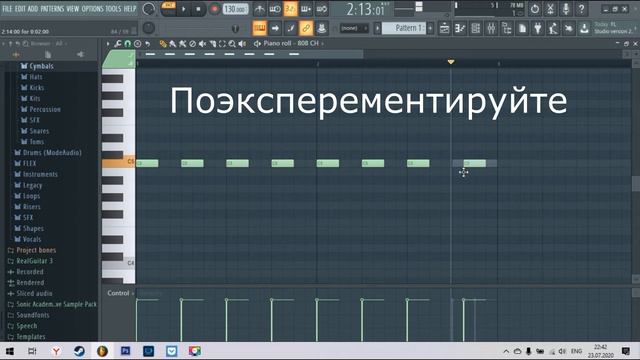
Task: Click the question mark help icon
Action: coord(581,9)
